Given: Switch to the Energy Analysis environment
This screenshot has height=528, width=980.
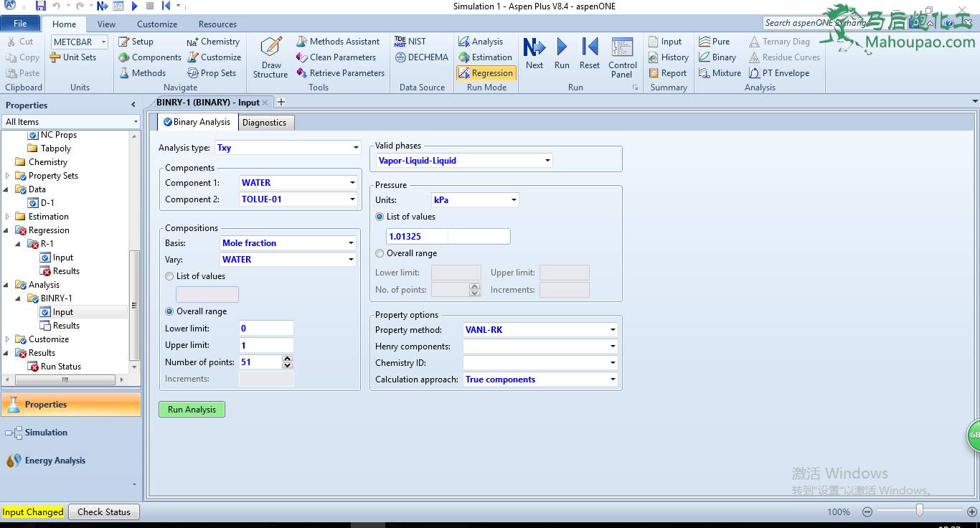Looking at the screenshot, I should click(x=70, y=461).
